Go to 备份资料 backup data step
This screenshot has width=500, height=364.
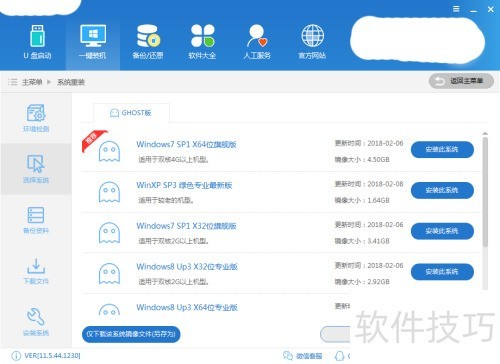coord(36,220)
